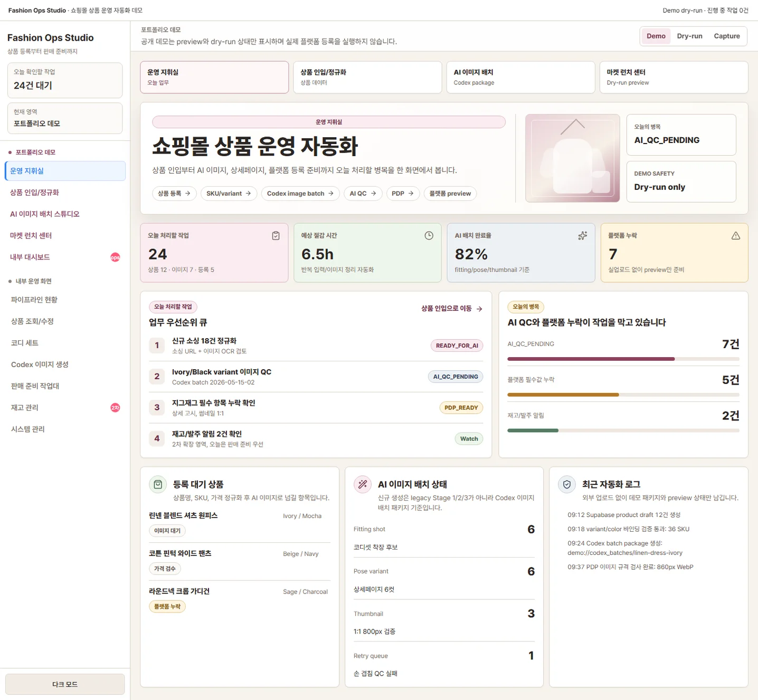Select queue item 재고/발주 알림 2건 확인
Image resolution: width=758 pixels, height=700 pixels.
(316, 439)
